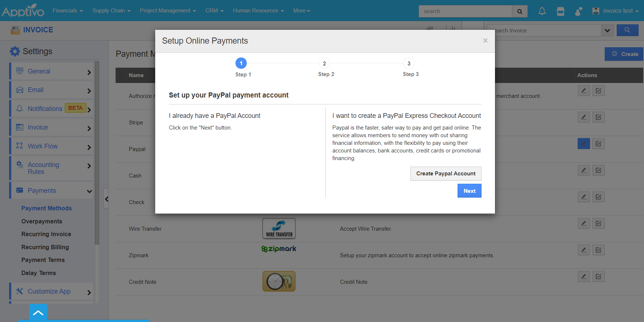Open the Project Management dropdown menu
The height and width of the screenshot is (322, 644).
pos(168,11)
